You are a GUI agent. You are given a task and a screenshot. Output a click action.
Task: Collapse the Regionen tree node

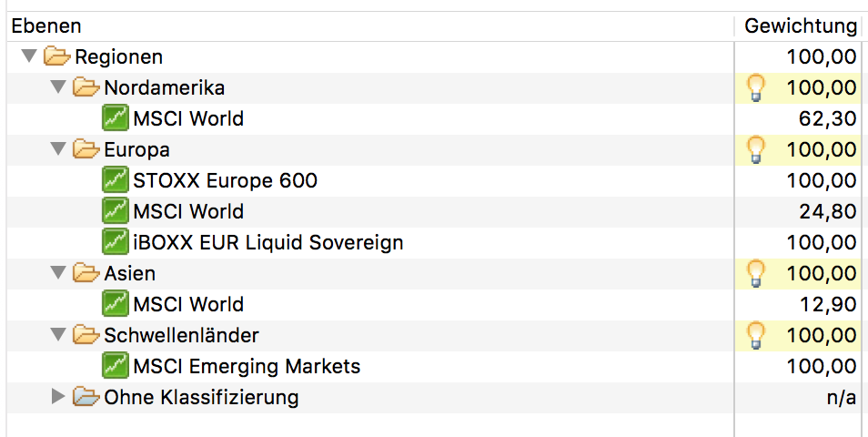point(29,56)
